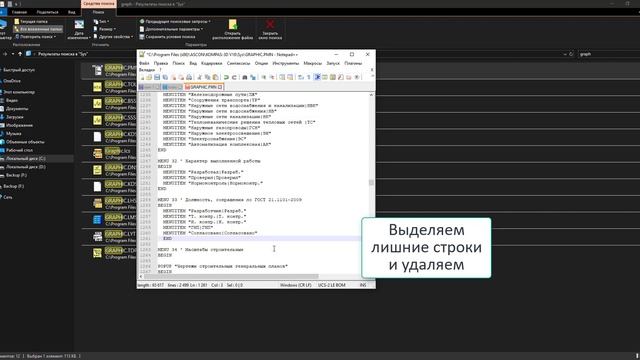Click the Notepad++ horizontal scrollbar
This screenshot has width=640, height=360.
231,276
